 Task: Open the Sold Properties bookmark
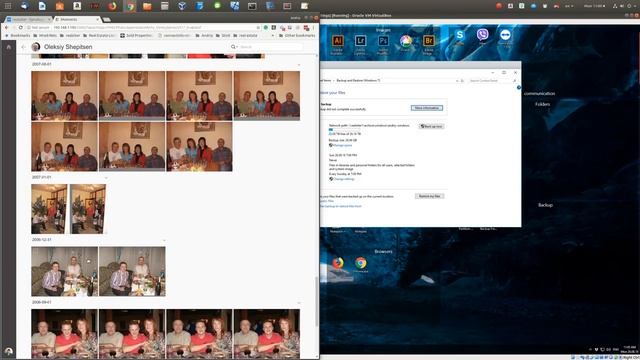[x=136, y=36]
